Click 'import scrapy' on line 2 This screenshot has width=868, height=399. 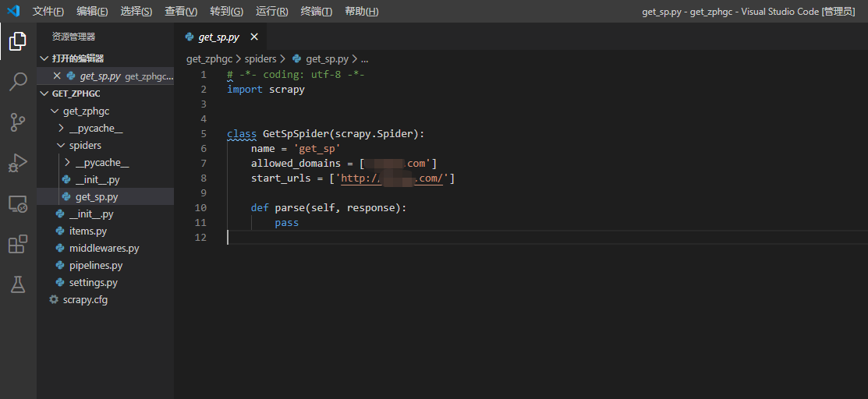266,89
